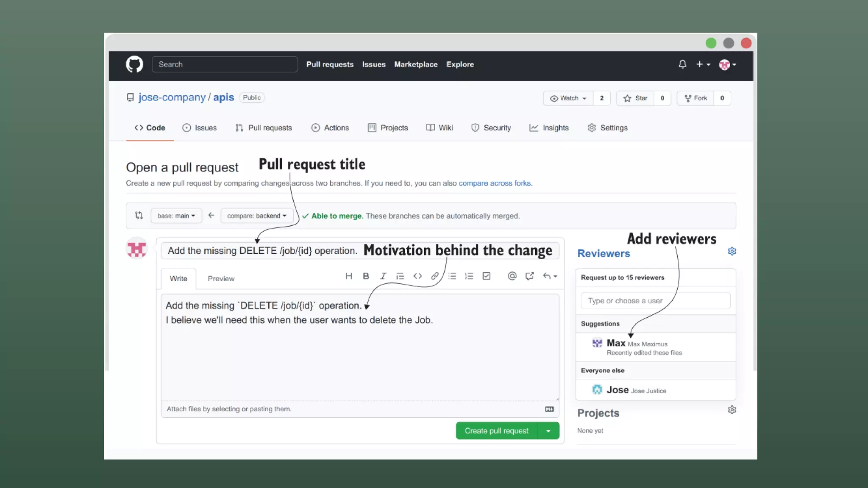This screenshot has width=868, height=488.
Task: Open the Reviewers gear settings
Action: click(x=732, y=251)
